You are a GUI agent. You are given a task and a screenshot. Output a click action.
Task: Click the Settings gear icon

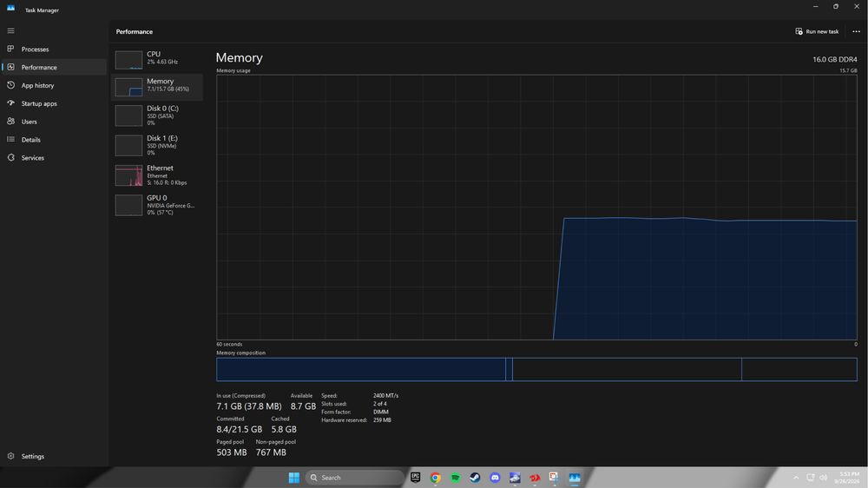pos(10,456)
